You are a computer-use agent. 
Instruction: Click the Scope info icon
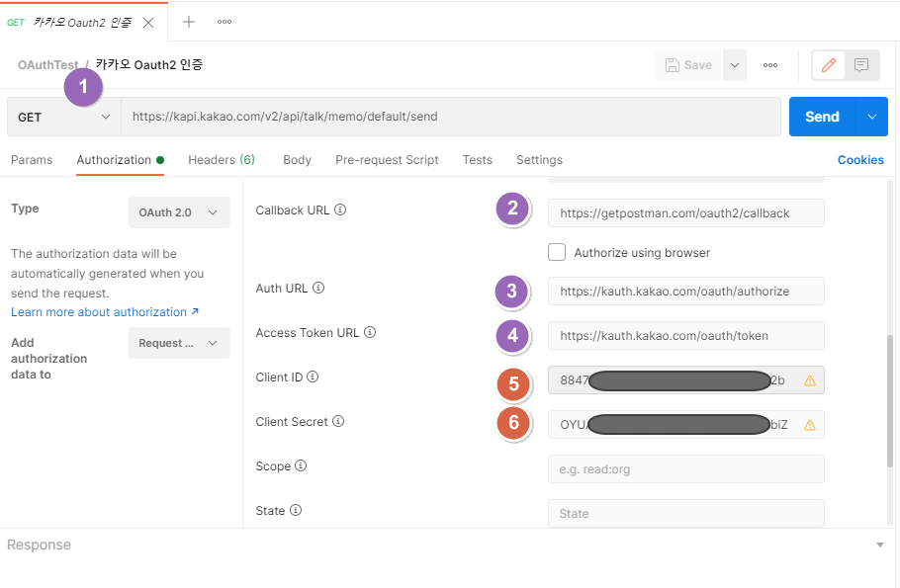301,465
